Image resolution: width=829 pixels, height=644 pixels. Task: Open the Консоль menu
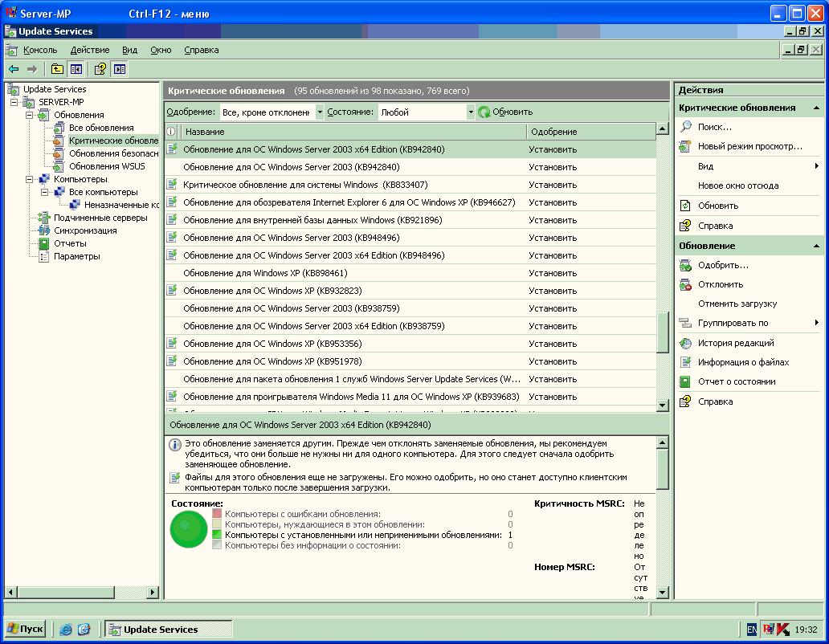40,50
